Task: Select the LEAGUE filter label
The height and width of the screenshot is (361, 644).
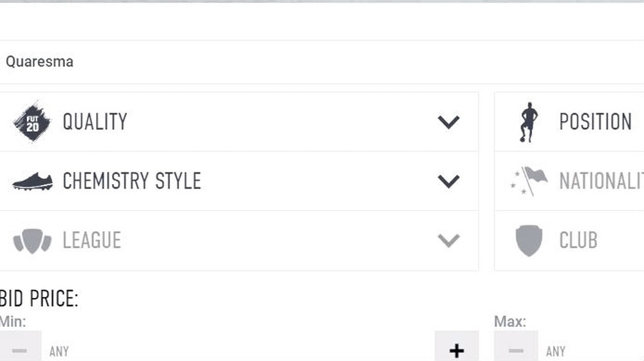Action: tap(91, 241)
